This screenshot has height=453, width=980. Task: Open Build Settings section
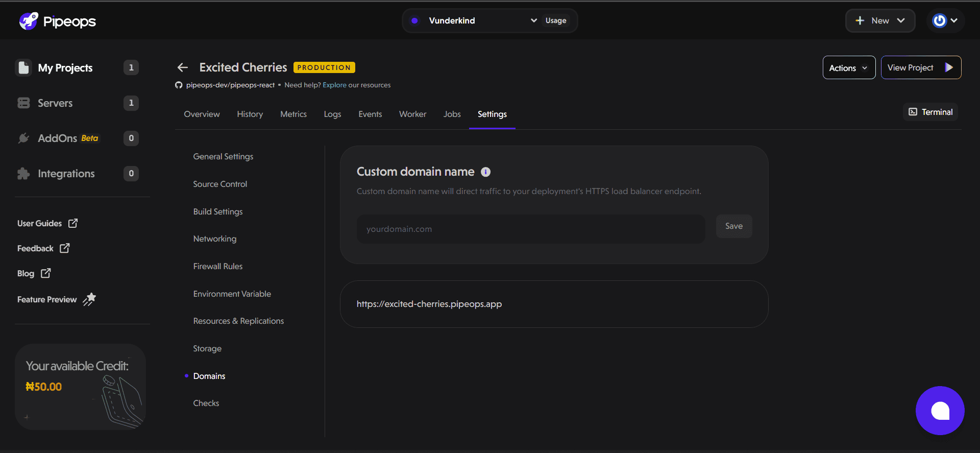[218, 211]
